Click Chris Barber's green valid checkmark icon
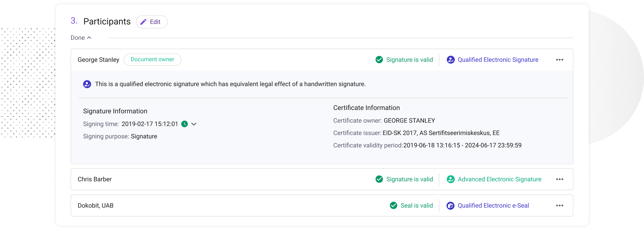This screenshot has height=230, width=644. tap(379, 179)
